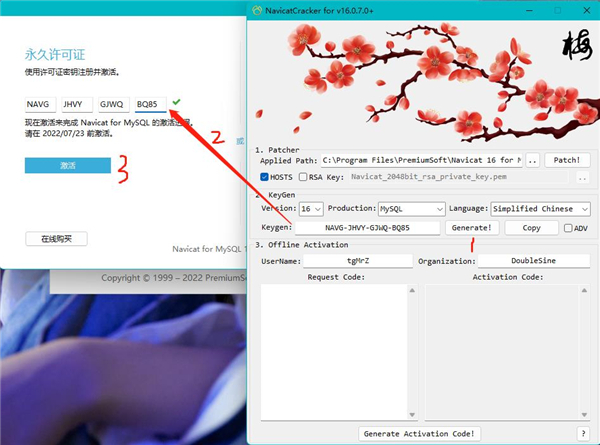The width and height of the screenshot is (600, 445).
Task: Expand the Production dropdown set to MySQL
Action: [412, 209]
